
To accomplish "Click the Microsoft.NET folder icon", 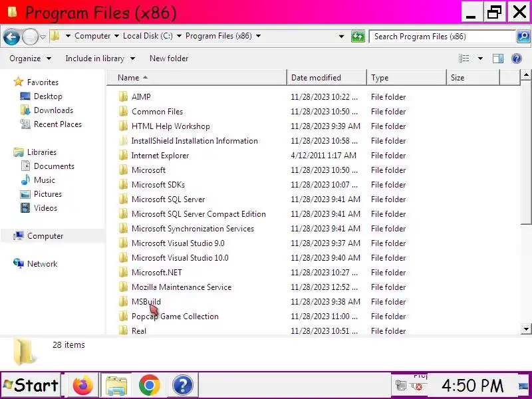I will 123,272.
